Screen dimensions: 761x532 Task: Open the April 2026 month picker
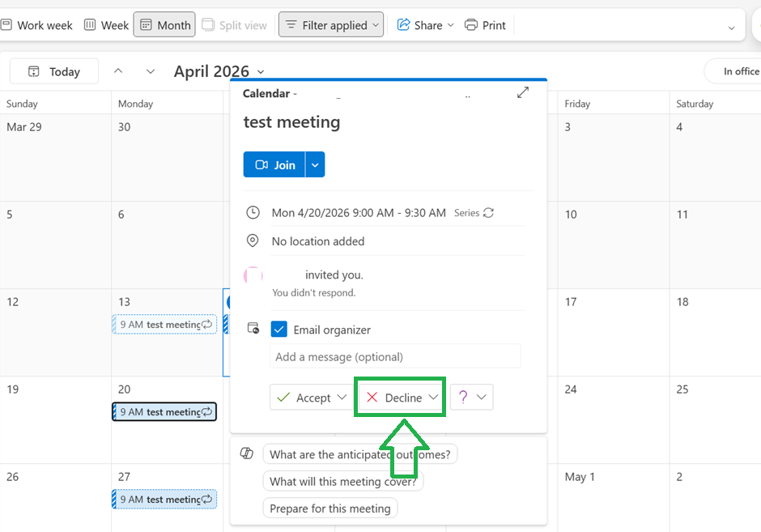[x=219, y=71]
